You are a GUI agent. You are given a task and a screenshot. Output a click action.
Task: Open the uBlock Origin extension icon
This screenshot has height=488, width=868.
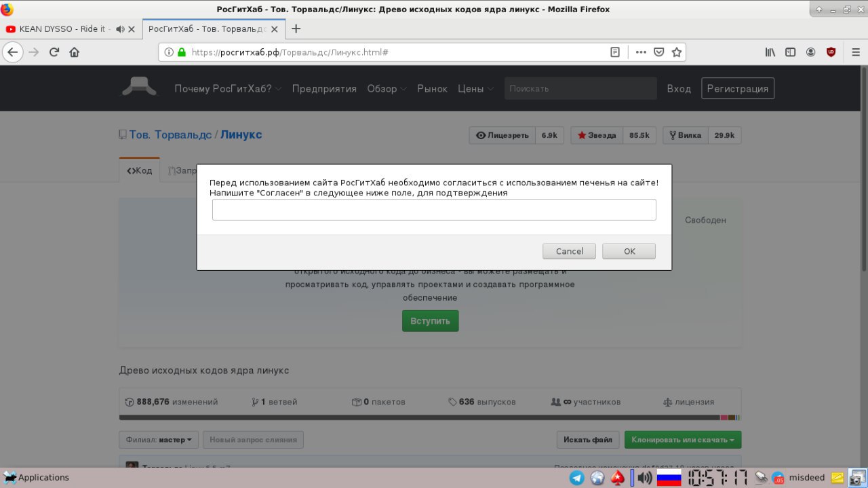tap(831, 52)
